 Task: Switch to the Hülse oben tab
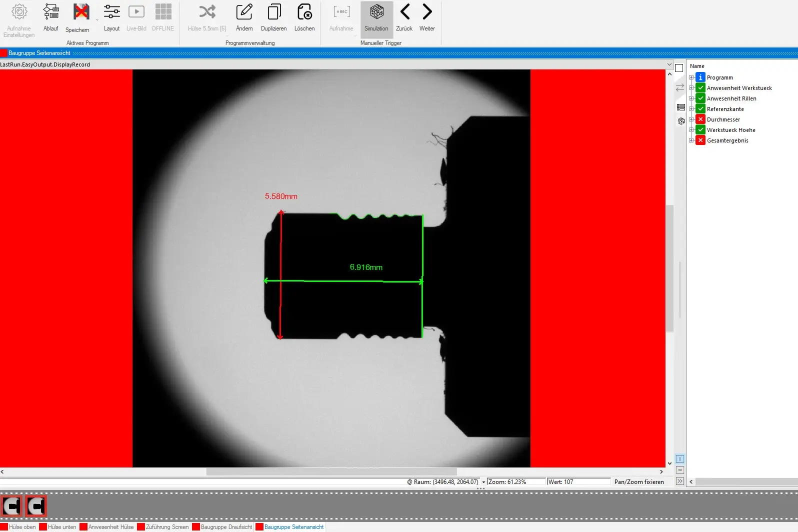pyautogui.click(x=22, y=527)
